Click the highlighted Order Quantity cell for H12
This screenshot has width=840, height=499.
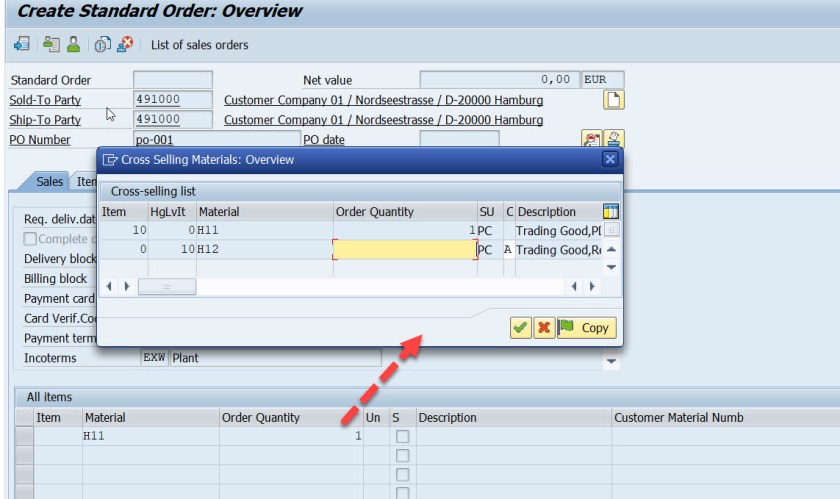pyautogui.click(x=405, y=250)
